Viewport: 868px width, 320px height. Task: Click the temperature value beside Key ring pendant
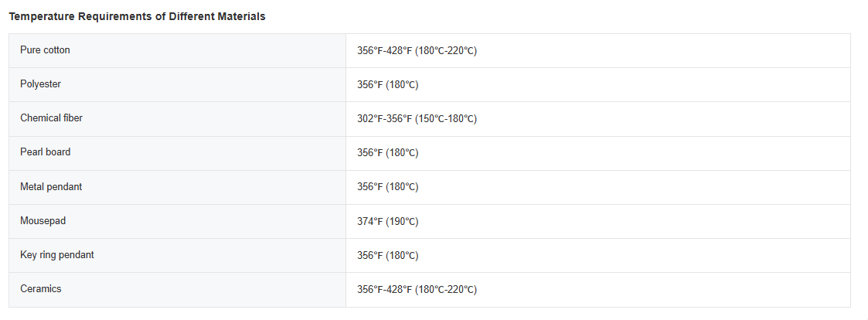(x=387, y=256)
